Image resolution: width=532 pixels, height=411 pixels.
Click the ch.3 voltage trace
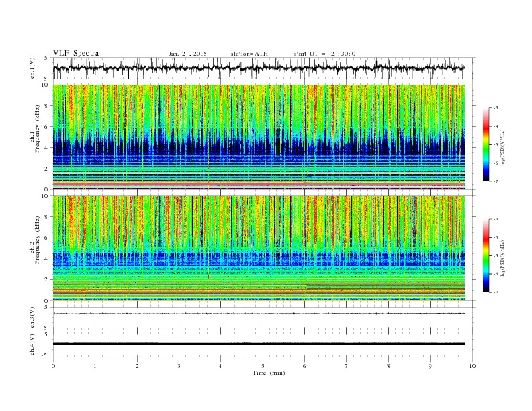pos(259,314)
